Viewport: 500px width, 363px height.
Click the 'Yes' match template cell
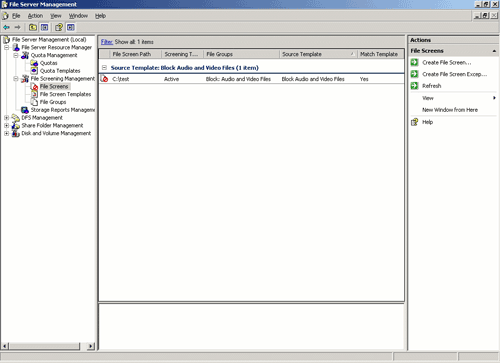pyautogui.click(x=364, y=79)
